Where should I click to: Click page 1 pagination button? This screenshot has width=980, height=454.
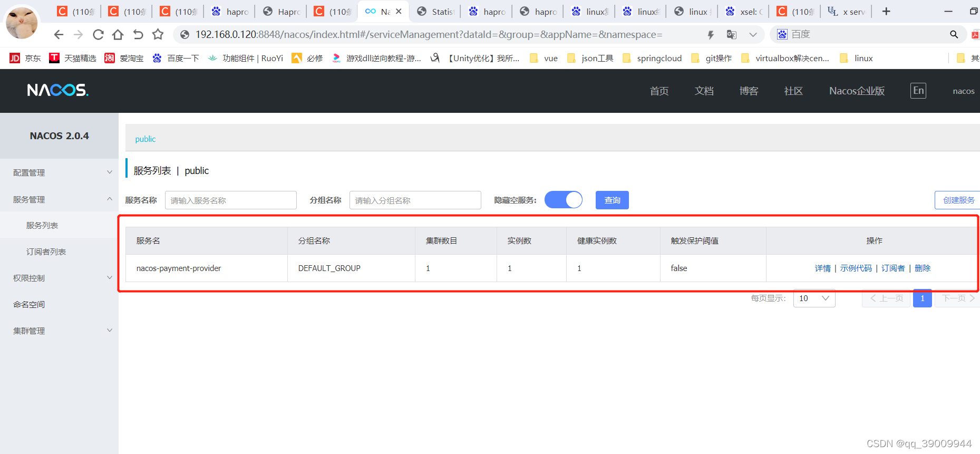click(x=922, y=298)
